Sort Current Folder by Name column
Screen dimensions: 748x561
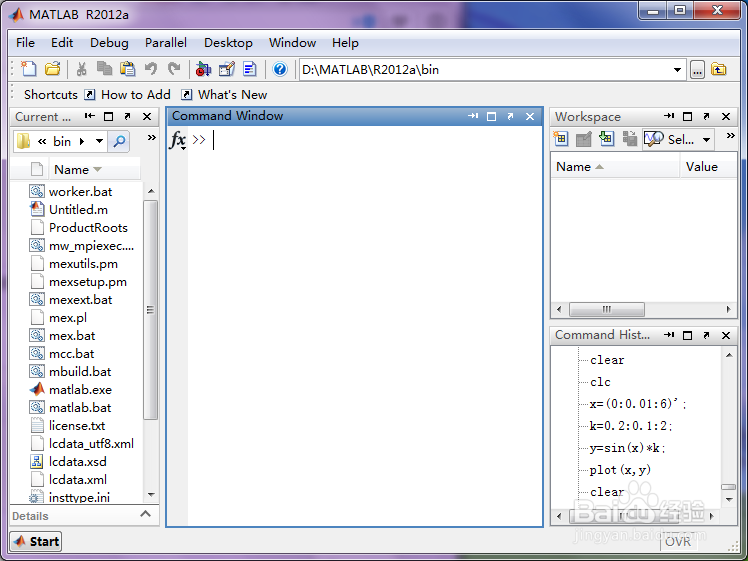[94, 169]
